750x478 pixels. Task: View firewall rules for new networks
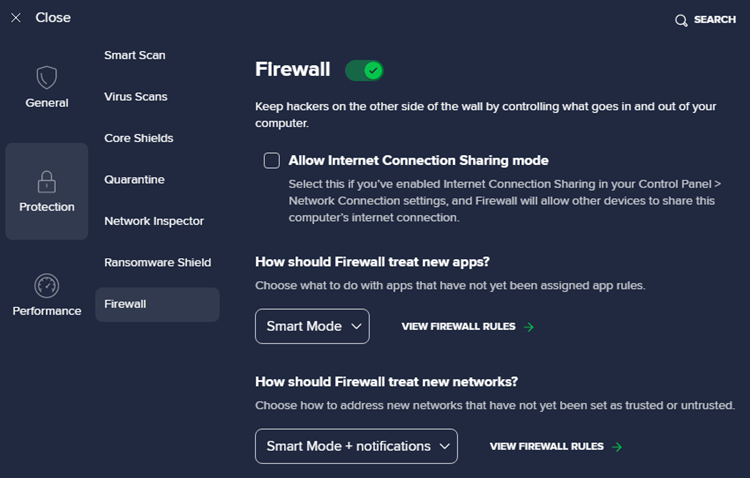[x=547, y=446]
